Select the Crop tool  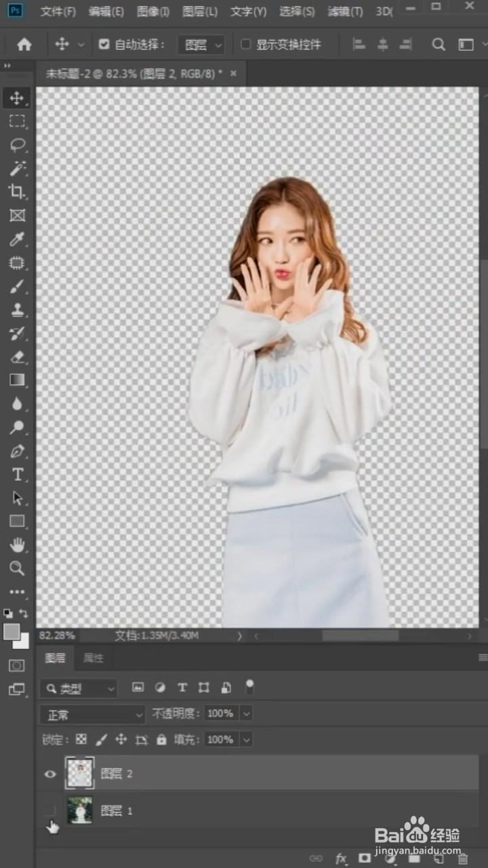coord(17,191)
